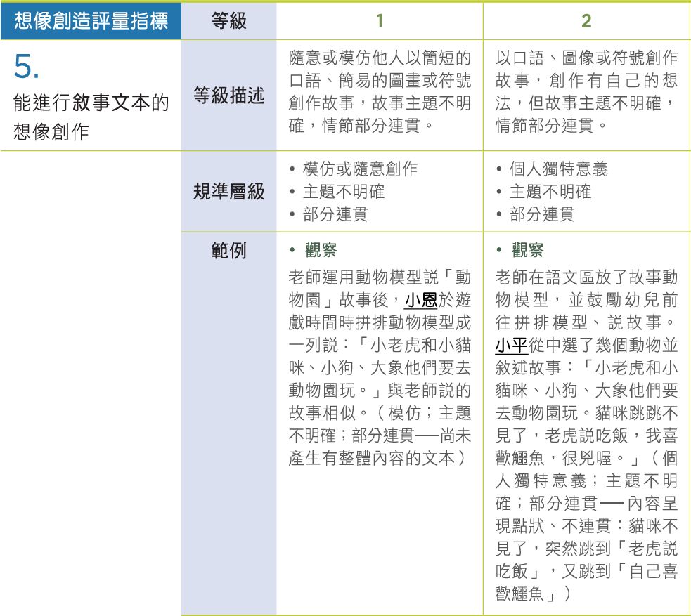Click the level 1 column header

tap(380, 21)
